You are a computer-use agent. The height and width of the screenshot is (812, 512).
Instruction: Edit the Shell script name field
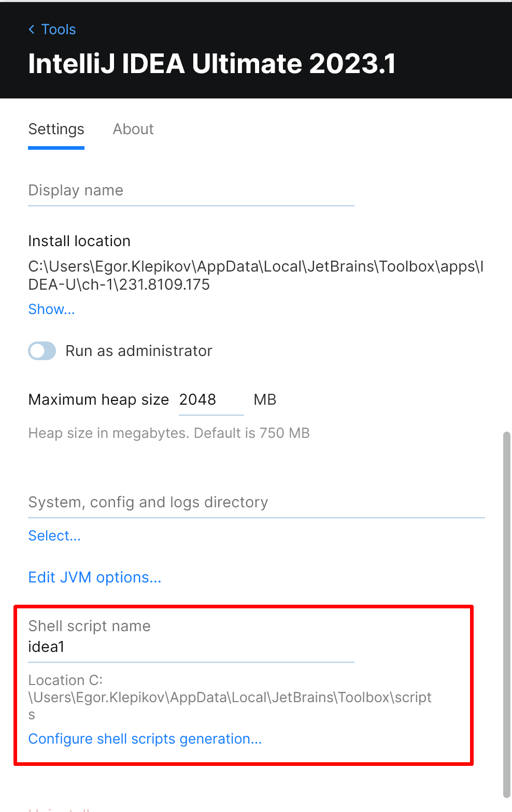tap(191, 647)
